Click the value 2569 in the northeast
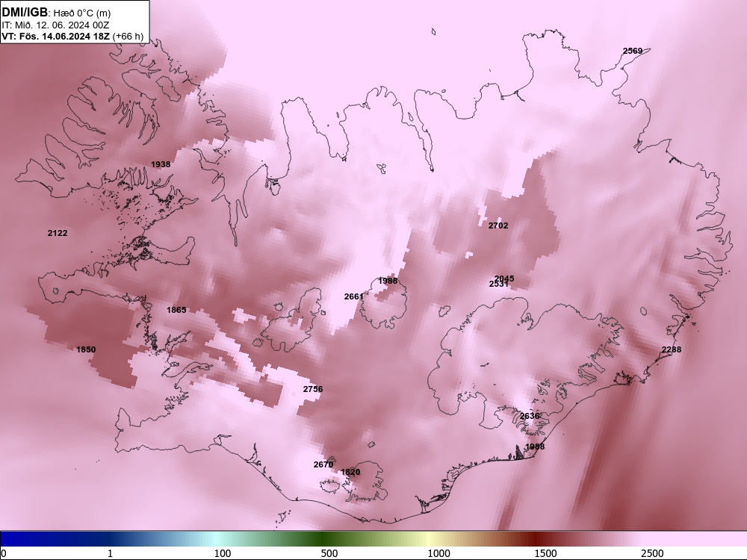The width and height of the screenshot is (747, 560). pos(633,51)
